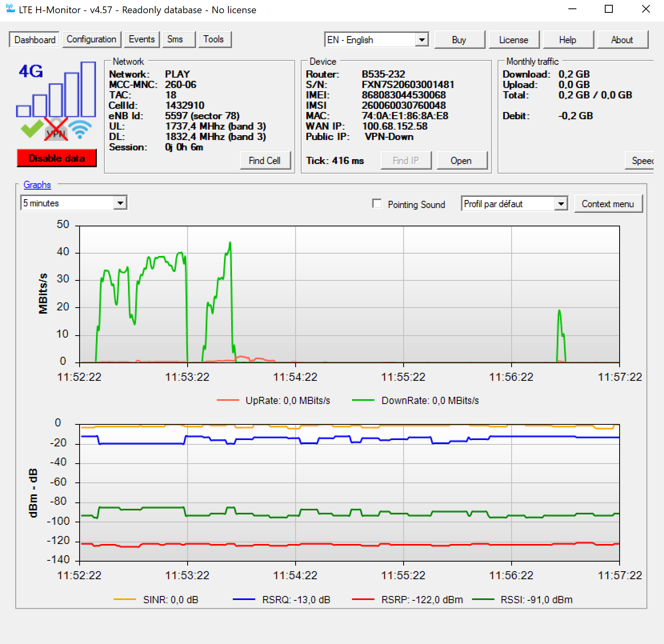Click the serial number FXN7S20603001481

point(408,85)
